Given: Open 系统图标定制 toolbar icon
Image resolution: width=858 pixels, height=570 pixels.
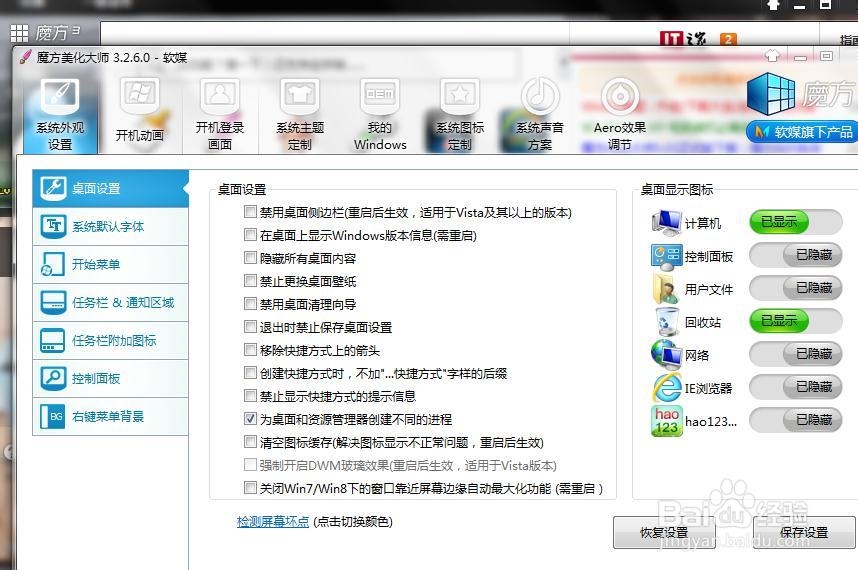Looking at the screenshot, I should point(460,114).
